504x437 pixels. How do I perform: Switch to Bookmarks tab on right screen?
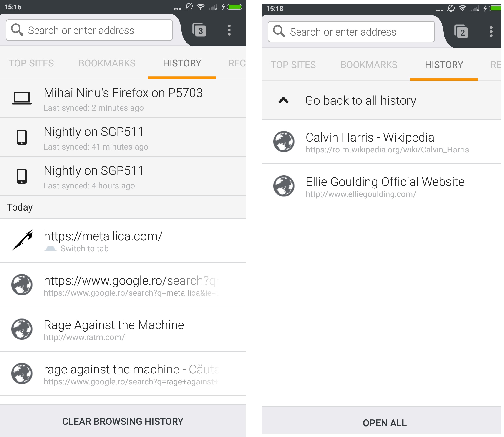tap(369, 65)
